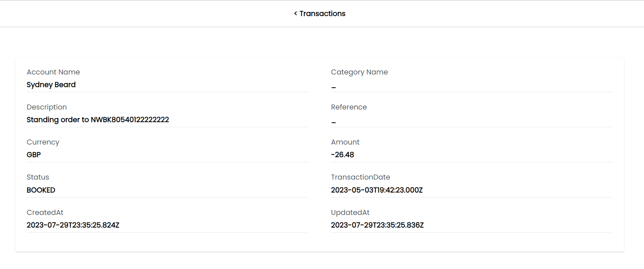Click the Description label
Viewport: 644px width, 269px height.
47,107
